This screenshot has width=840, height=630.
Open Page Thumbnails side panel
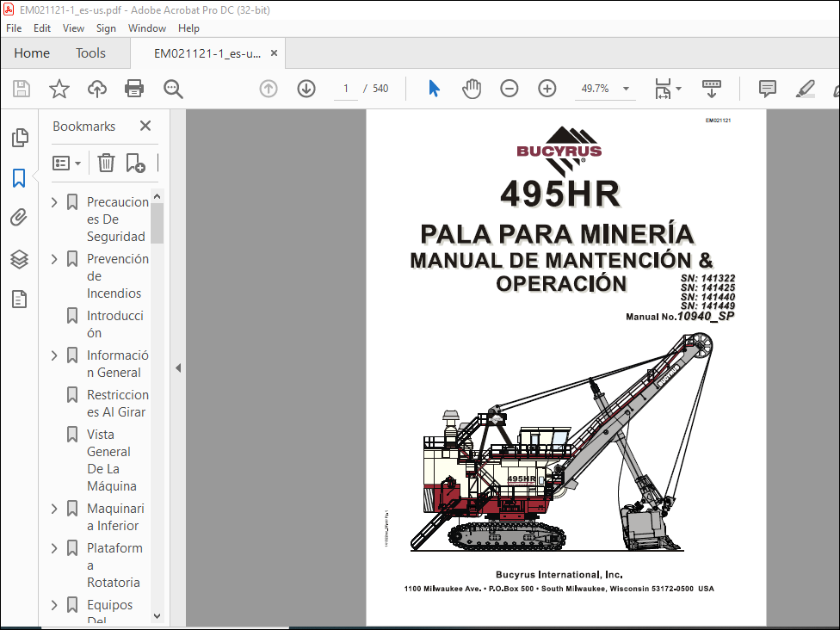(20, 138)
